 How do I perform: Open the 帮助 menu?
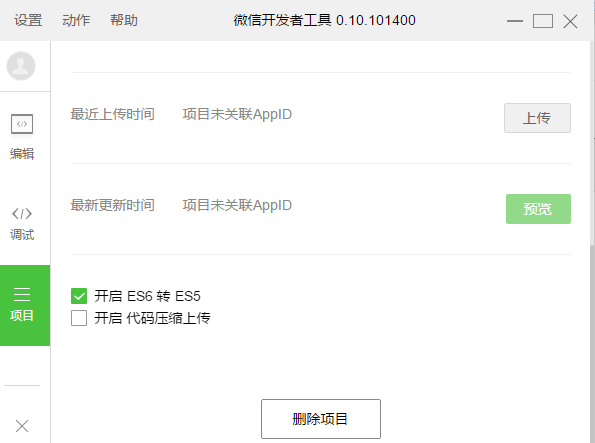tap(124, 20)
